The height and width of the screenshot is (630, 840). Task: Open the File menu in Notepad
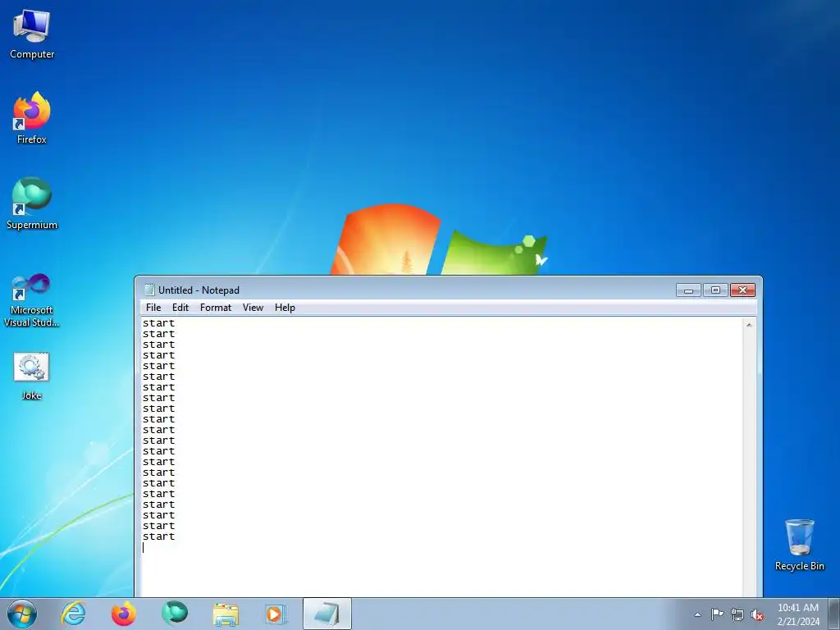pos(153,308)
